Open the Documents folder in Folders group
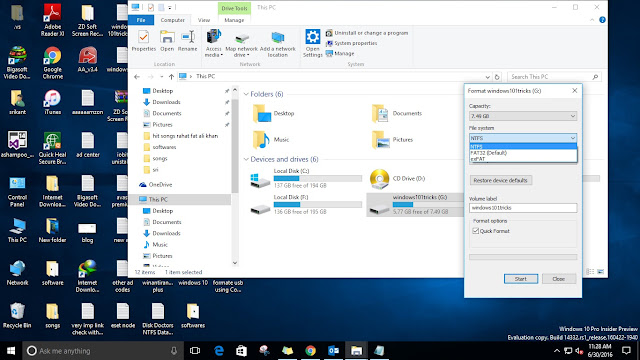The height and width of the screenshot is (360, 640). point(397,113)
